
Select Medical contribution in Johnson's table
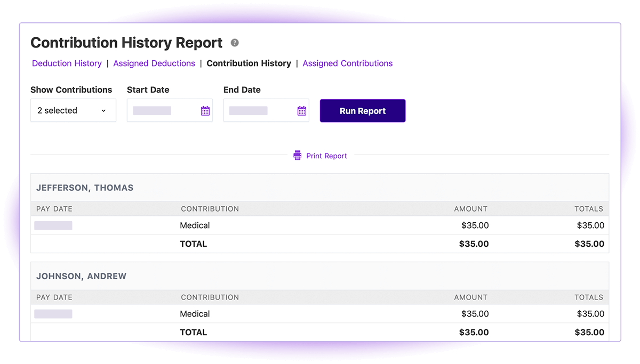(195, 314)
